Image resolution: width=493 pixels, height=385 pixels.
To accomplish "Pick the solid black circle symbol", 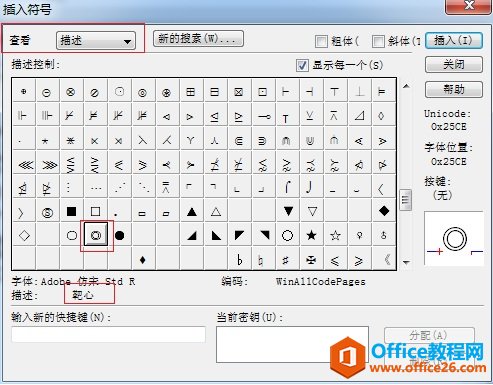I will [119, 235].
